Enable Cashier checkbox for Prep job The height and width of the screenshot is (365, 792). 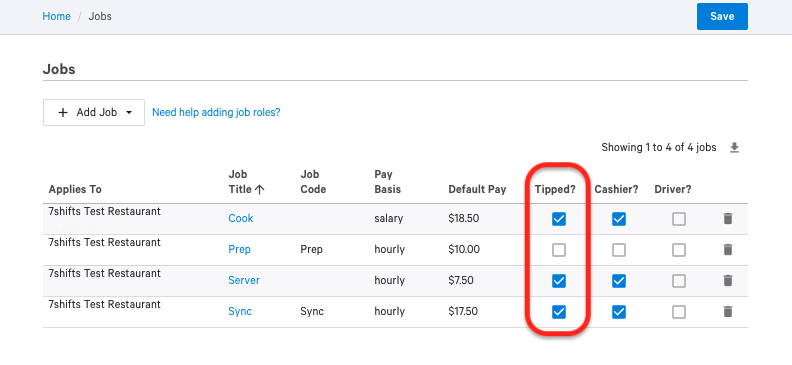[x=619, y=250]
